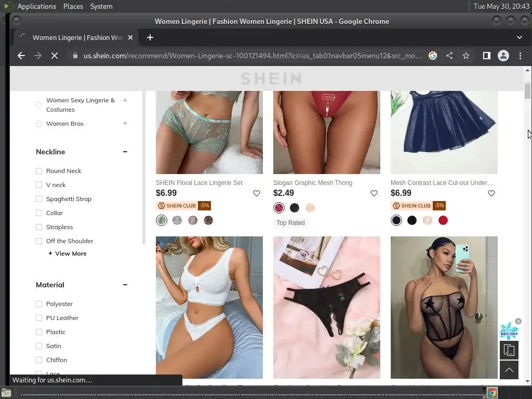Pick black swatch for Slogan Mesh Thong
Viewport: 532px width, 399px height.
click(x=295, y=208)
